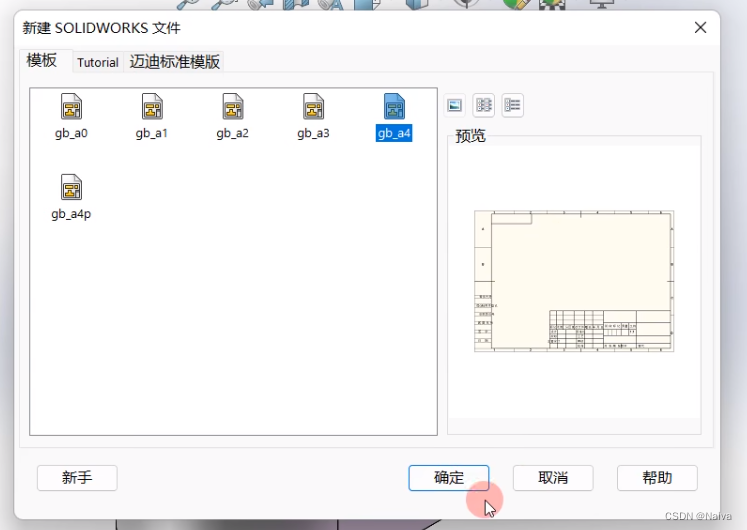Switch to large icons view
The height and width of the screenshot is (530, 747).
454,105
